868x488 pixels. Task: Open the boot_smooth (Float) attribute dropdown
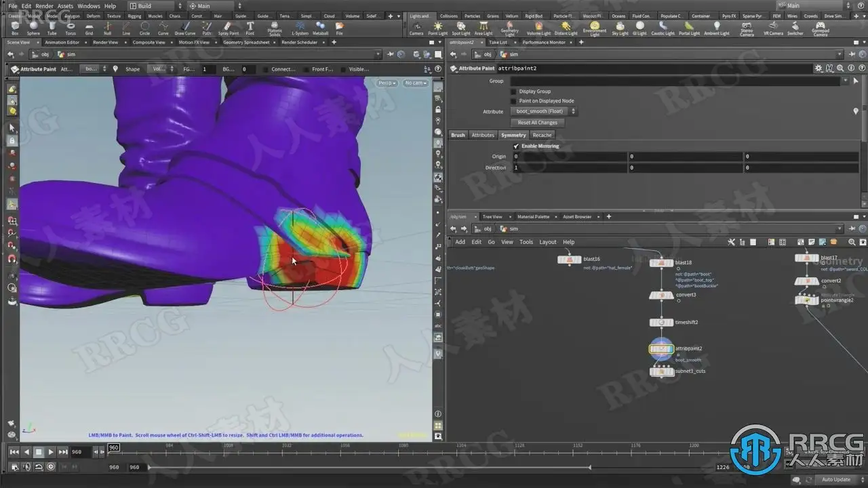click(x=543, y=111)
